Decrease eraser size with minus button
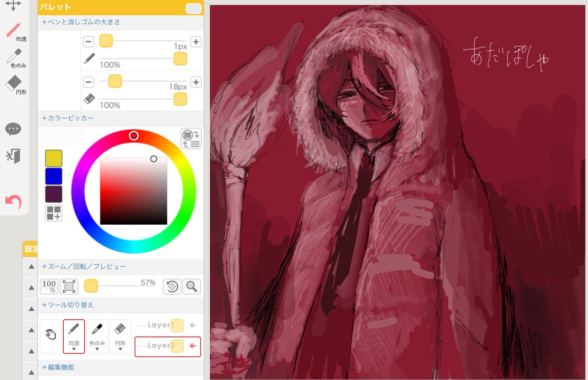 (x=89, y=82)
